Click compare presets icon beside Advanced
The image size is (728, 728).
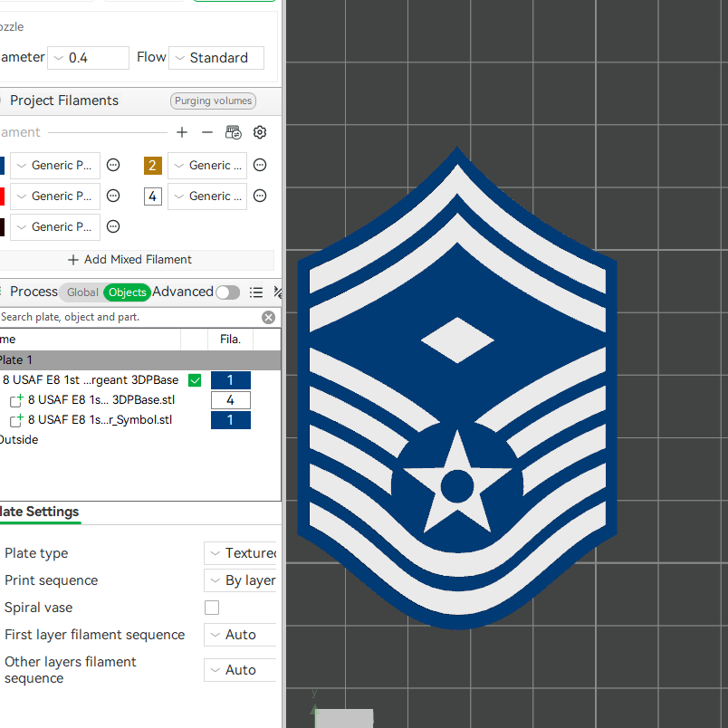(x=278, y=292)
